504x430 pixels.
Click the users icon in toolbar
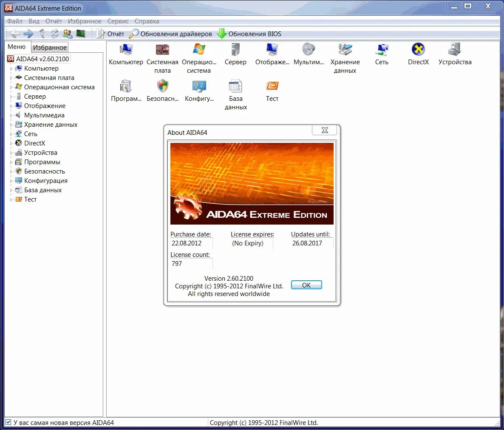coord(68,34)
